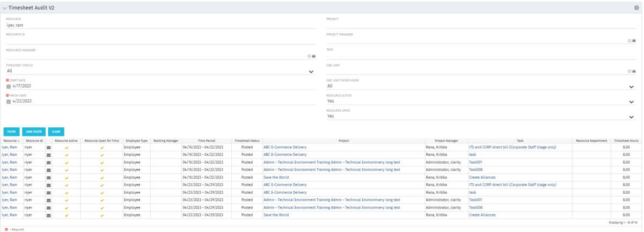Viewport: 644px width, 232px height.
Task: Open Task001 link in the 04/16 row
Action: pyautogui.click(x=475, y=162)
